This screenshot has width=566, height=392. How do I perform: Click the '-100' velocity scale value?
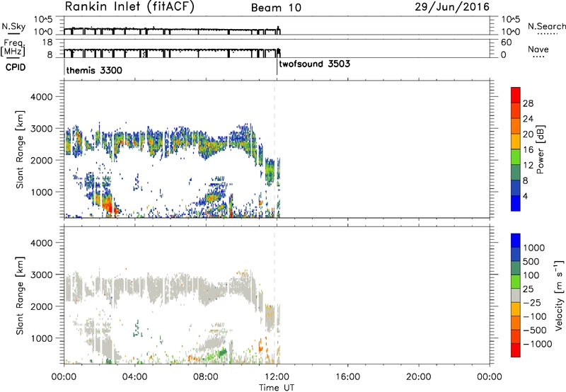tap(535, 316)
